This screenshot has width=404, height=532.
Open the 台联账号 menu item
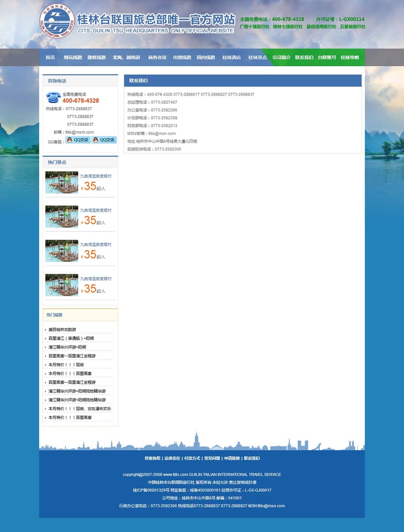(327, 58)
